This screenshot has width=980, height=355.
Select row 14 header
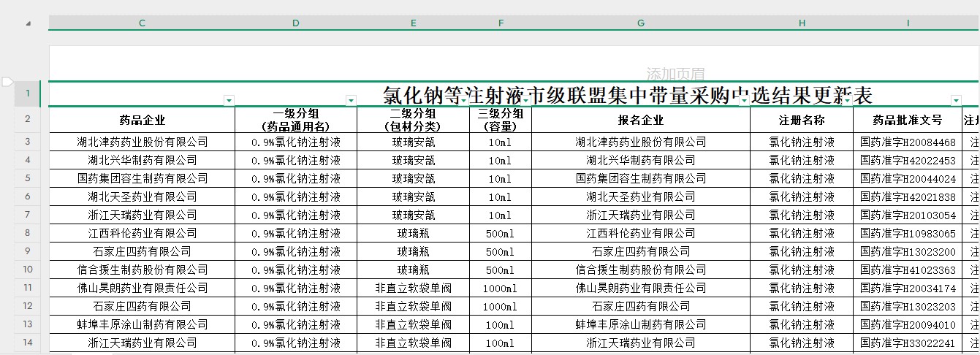[28, 343]
